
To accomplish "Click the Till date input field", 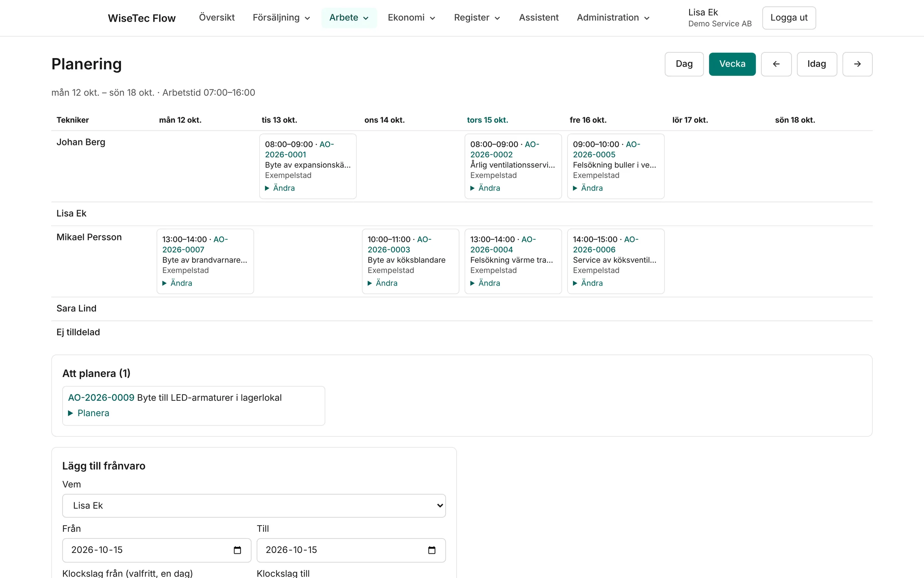I will click(351, 550).
